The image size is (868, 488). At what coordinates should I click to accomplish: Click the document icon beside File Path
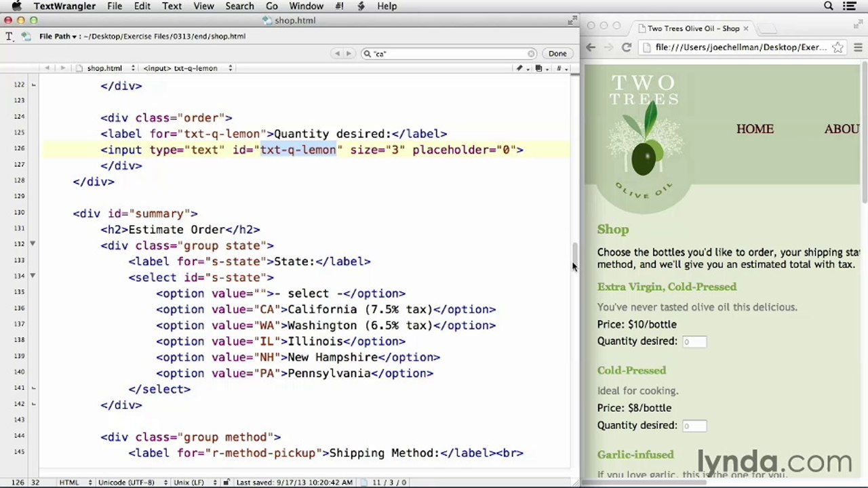[26, 36]
